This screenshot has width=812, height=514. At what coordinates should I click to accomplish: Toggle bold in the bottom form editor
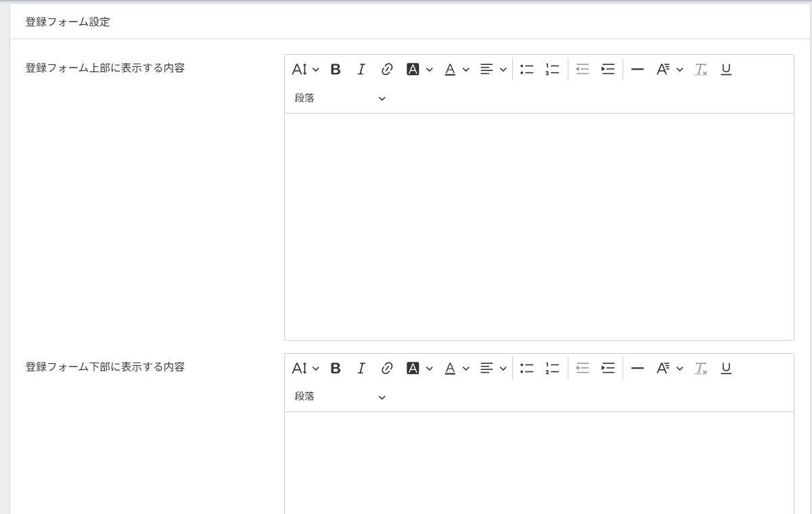[x=336, y=368]
